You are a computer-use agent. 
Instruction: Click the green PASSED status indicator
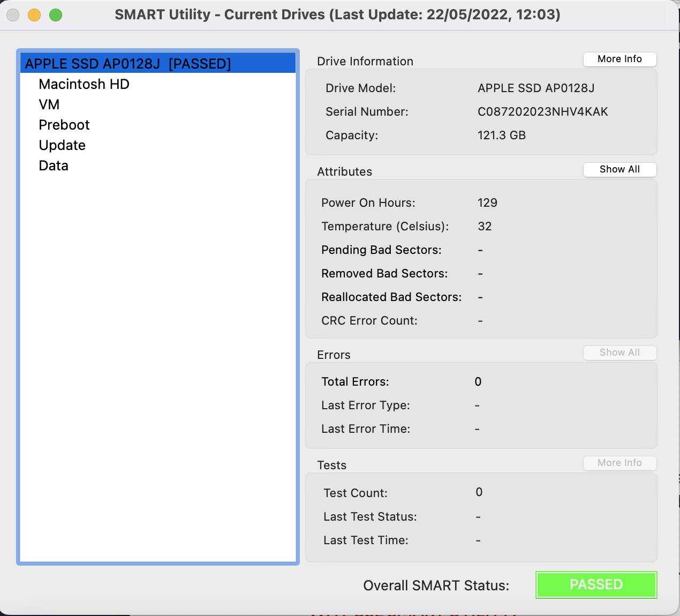[x=596, y=584]
